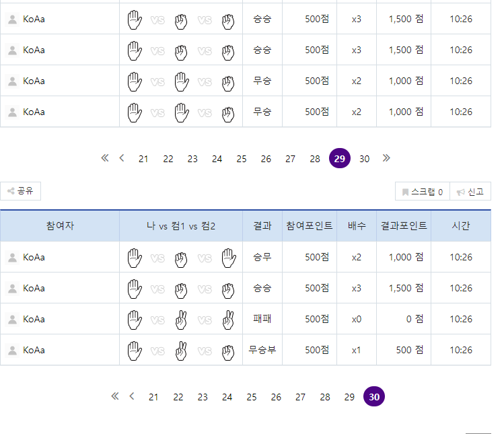The width and height of the screenshot is (504, 434).
Task: Click the 공유 share button
Action: 20,191
